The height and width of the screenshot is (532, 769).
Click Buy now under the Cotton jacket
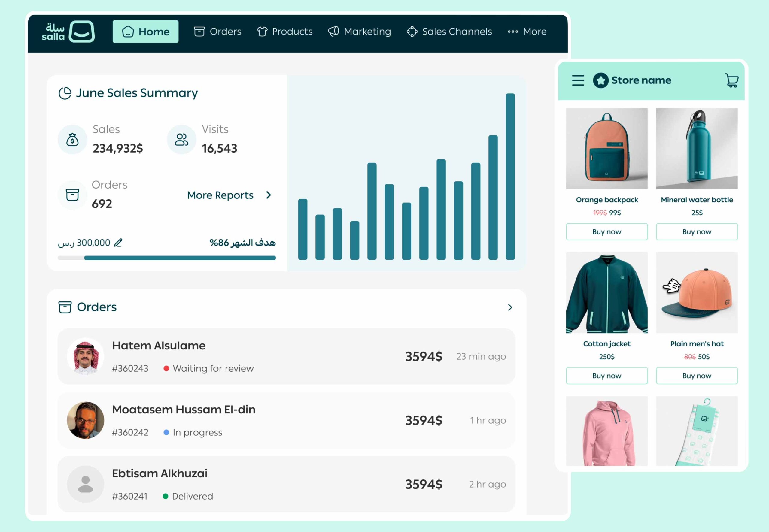tap(606, 376)
